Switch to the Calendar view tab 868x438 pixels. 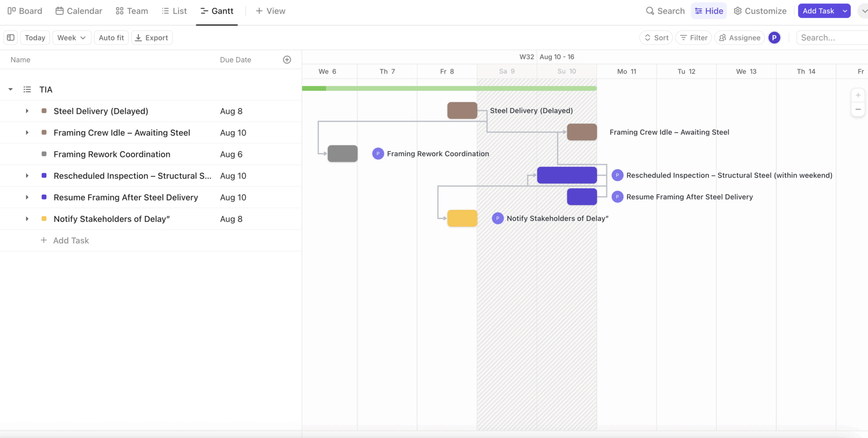(x=78, y=10)
